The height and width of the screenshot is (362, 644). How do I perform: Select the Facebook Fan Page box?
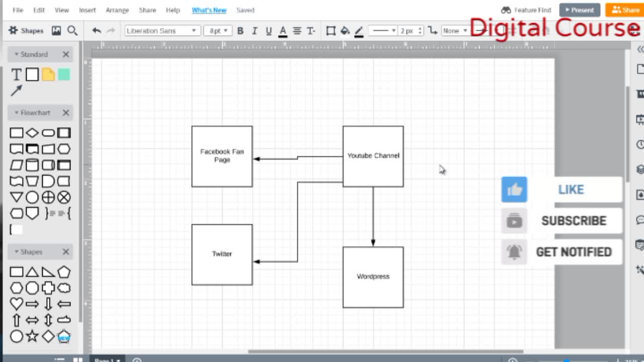pyautogui.click(x=222, y=156)
